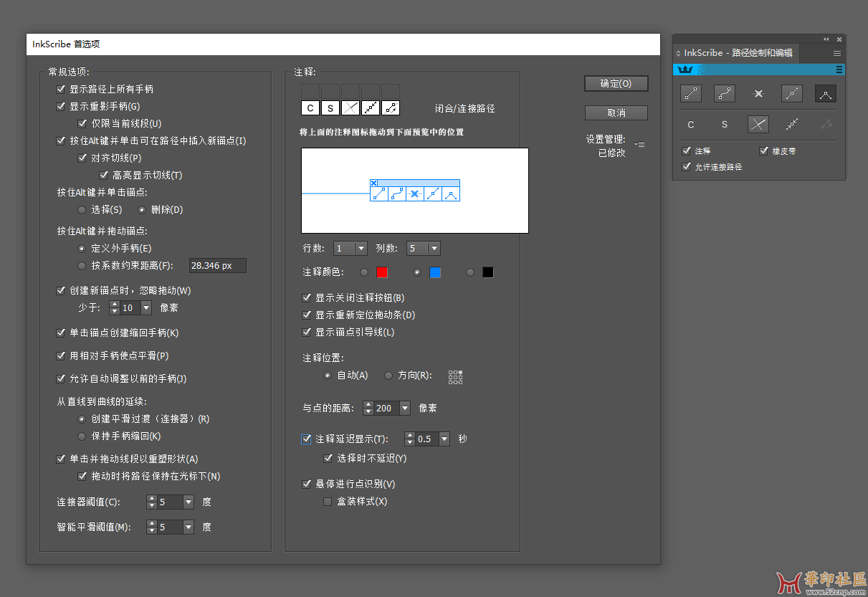The width and height of the screenshot is (868, 597).
Task: Toggle 仅限当前线段(U) checkbox
Action: pos(82,123)
